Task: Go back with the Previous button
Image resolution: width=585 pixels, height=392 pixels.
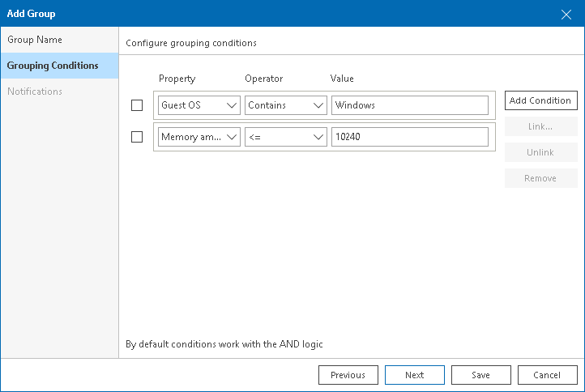Action: 348,375
